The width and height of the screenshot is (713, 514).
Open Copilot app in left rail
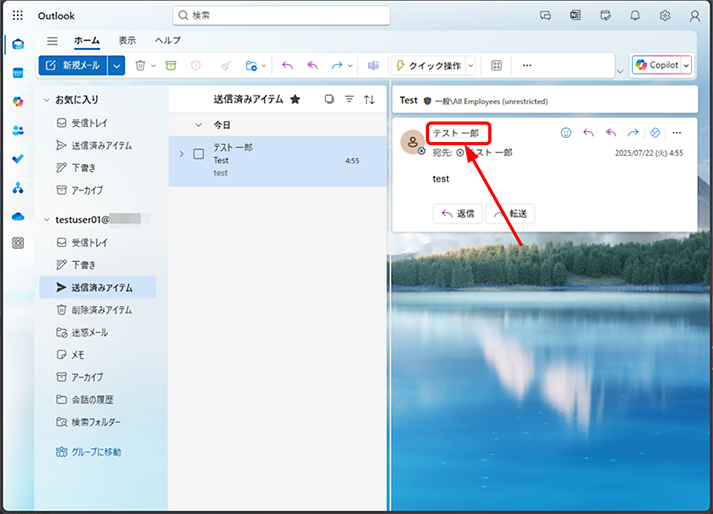[18, 101]
